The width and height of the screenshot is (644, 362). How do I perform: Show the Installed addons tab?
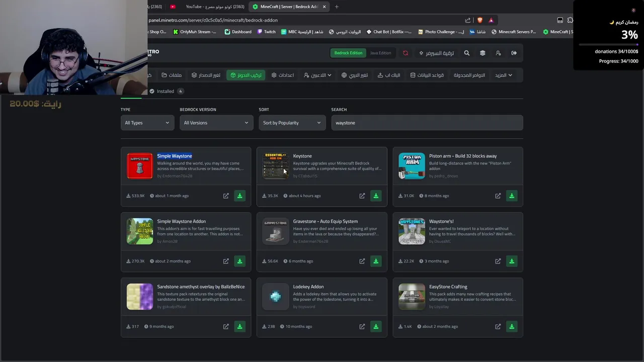[x=166, y=91]
